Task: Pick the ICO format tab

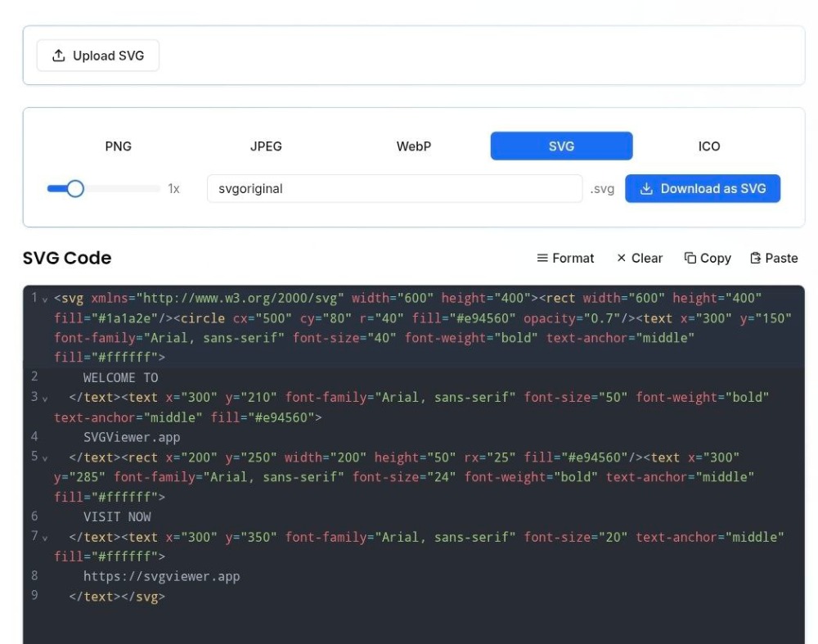Action: coord(709,146)
